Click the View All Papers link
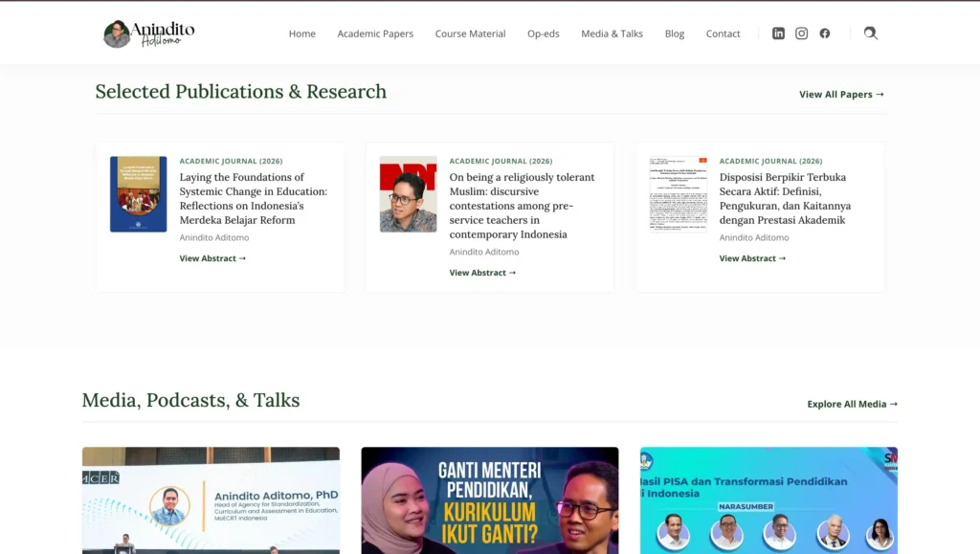The image size is (980, 554). [x=841, y=95]
